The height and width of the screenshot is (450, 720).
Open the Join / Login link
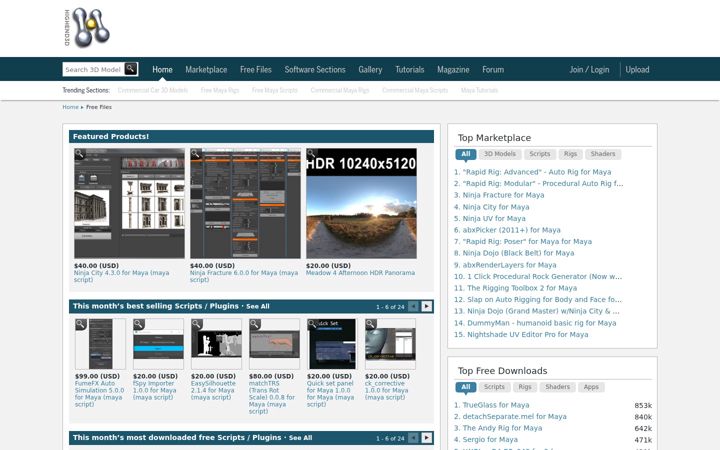coord(589,69)
